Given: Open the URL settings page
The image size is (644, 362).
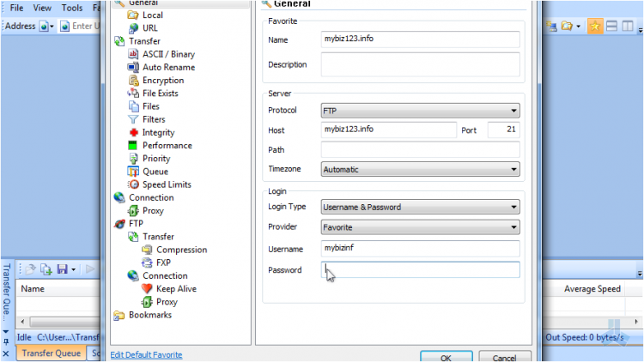Looking at the screenshot, I should 150,28.
